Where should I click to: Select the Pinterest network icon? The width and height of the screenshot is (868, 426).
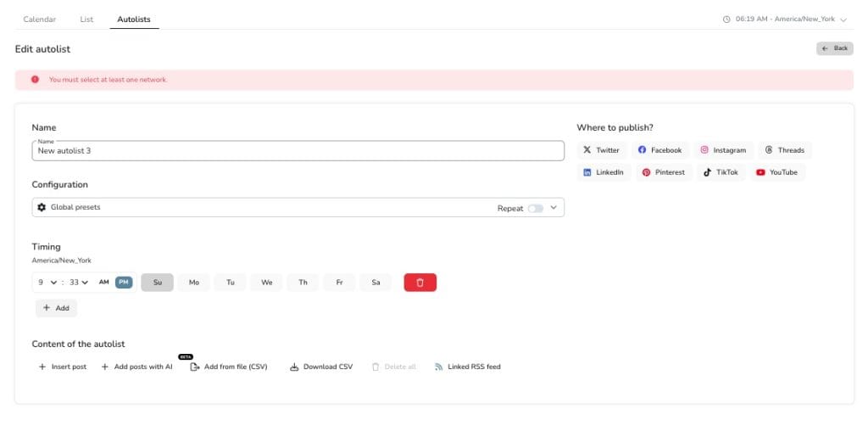646,172
